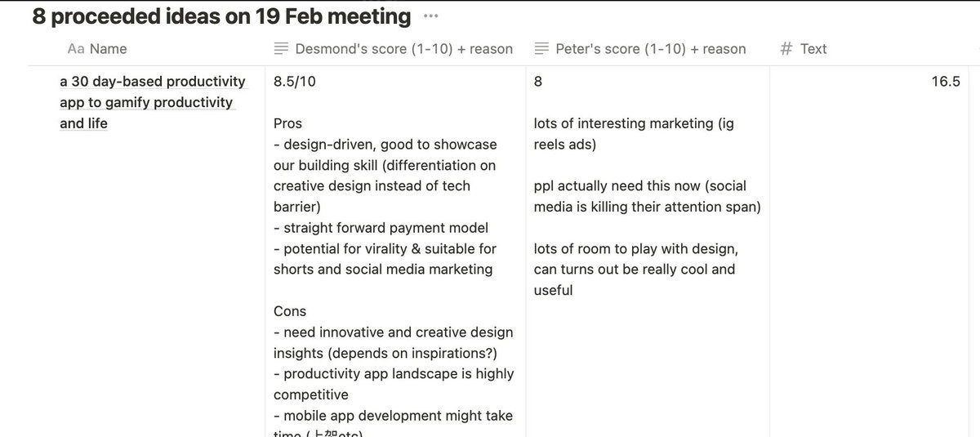Click the text-type icon beside Desmond's score header

(x=281, y=49)
